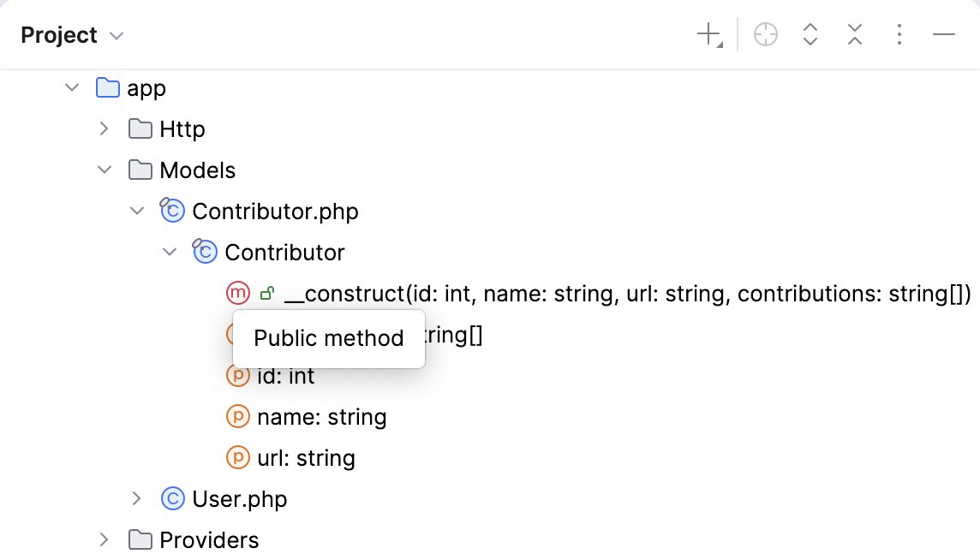This screenshot has height=560, width=980.
Task: Click the Expand All icon
Action: [810, 34]
